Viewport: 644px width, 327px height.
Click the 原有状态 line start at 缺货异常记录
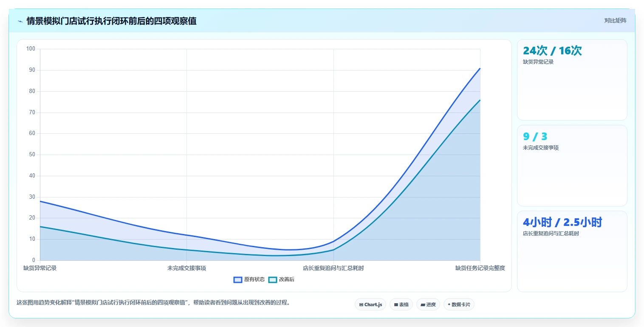(40, 201)
